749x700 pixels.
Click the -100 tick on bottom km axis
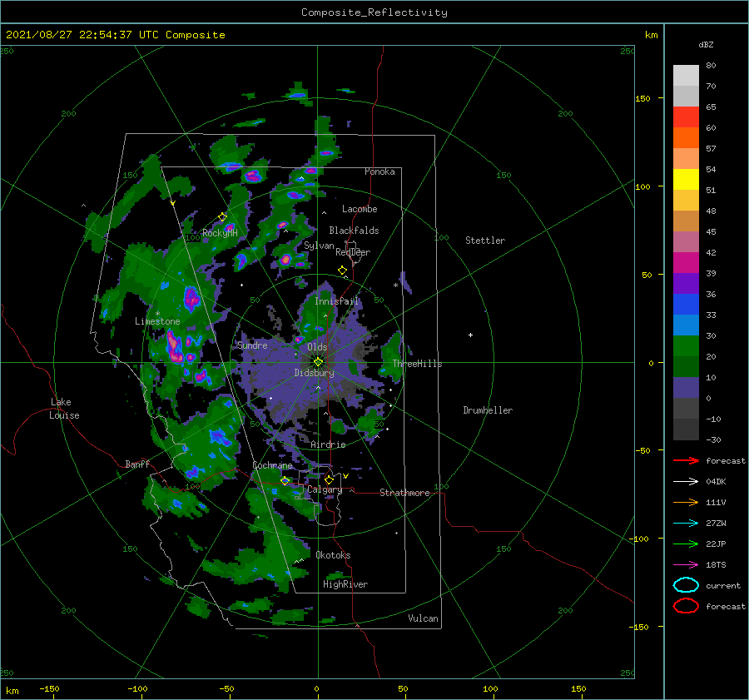point(137,688)
